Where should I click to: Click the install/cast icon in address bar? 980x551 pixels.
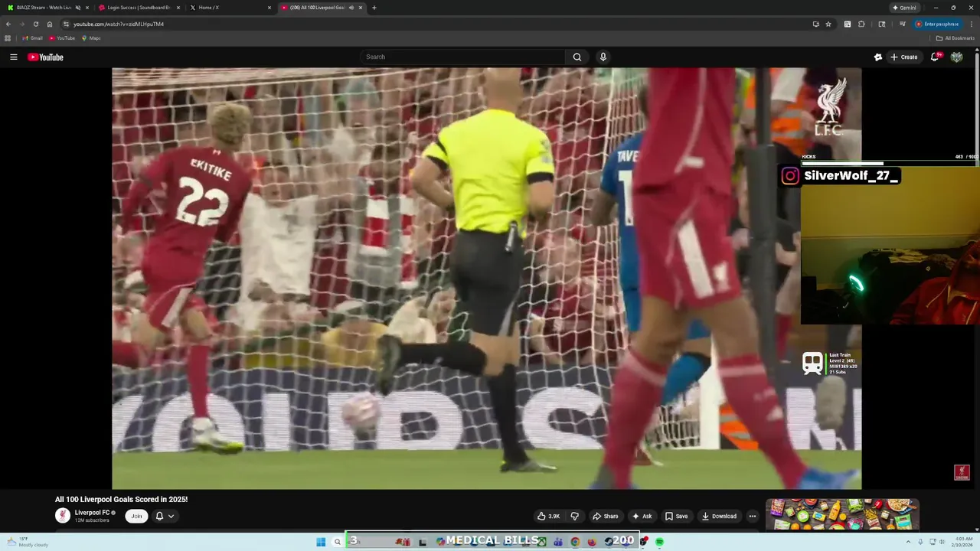tap(815, 24)
